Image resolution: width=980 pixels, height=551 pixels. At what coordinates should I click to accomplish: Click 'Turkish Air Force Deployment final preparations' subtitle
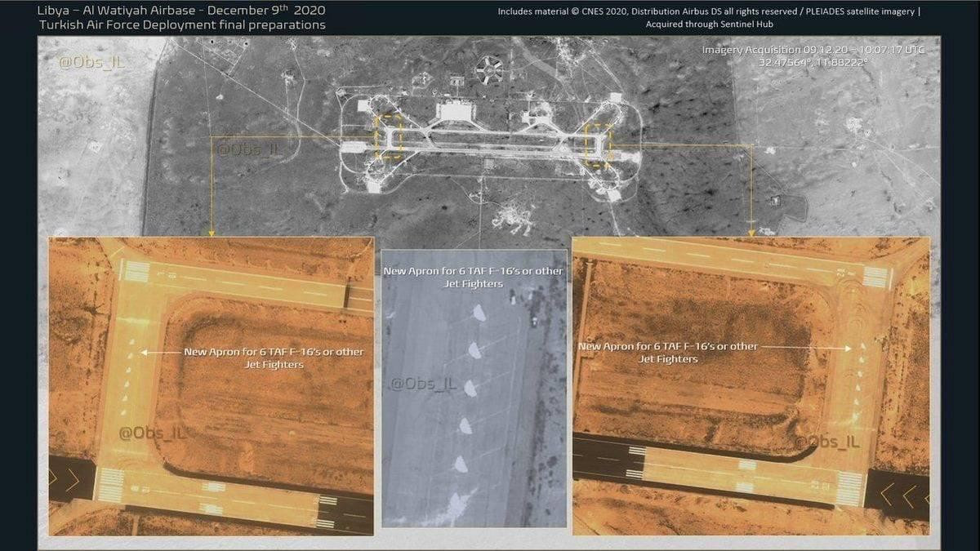pyautogui.click(x=182, y=25)
